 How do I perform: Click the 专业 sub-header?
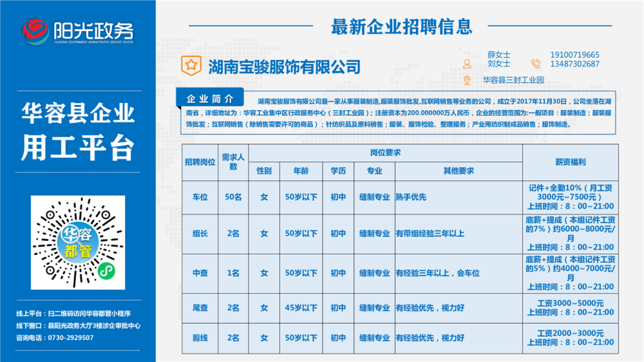tap(374, 171)
